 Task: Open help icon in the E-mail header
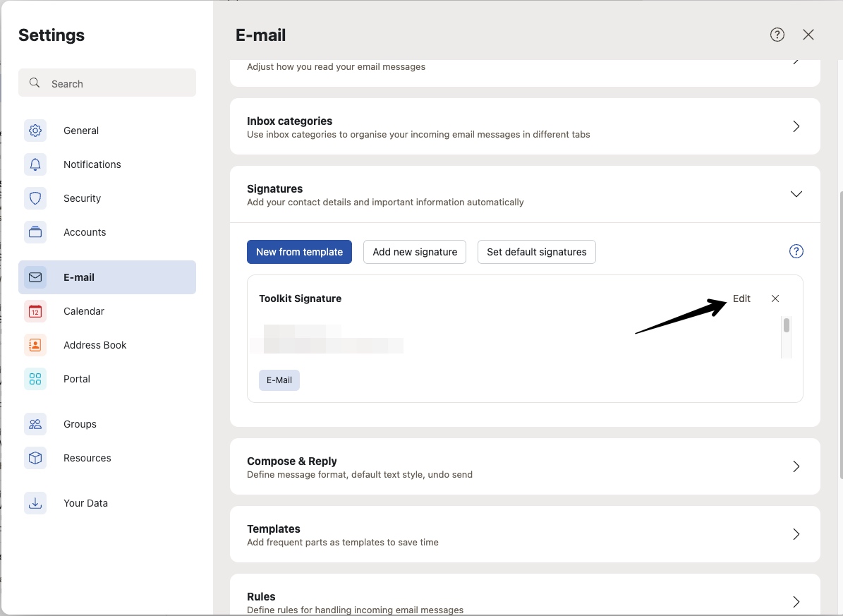point(777,35)
